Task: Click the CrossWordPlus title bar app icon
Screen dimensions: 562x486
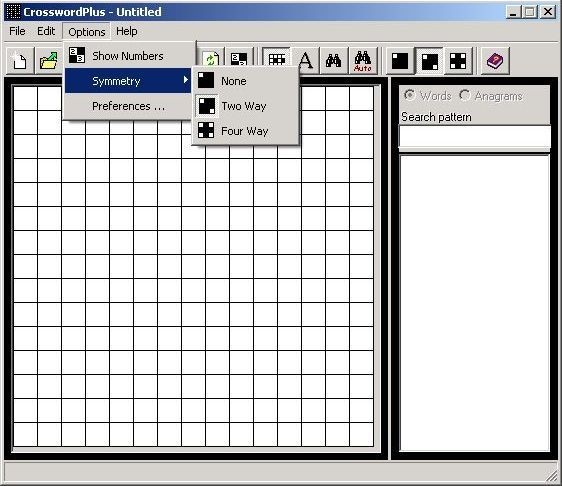Action: [x=13, y=11]
